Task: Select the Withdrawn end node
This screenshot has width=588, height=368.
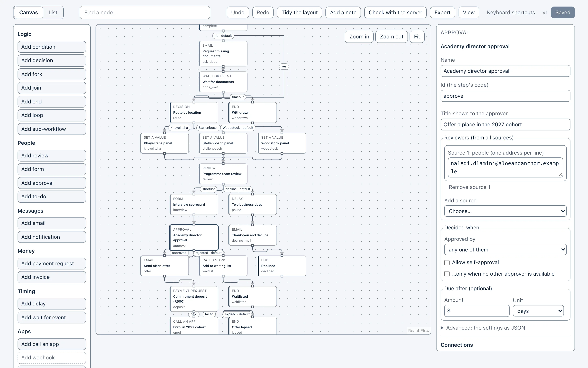Action: coord(253,112)
